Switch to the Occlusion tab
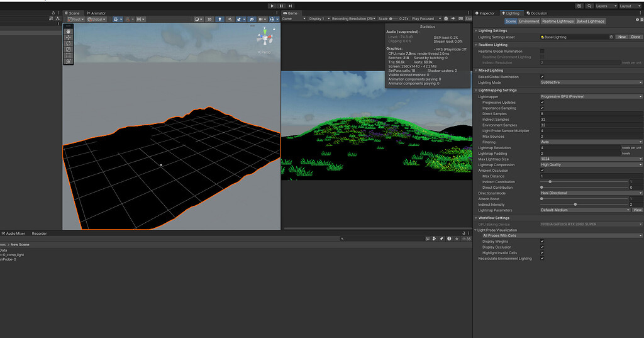The width and height of the screenshot is (644, 338). click(x=538, y=13)
